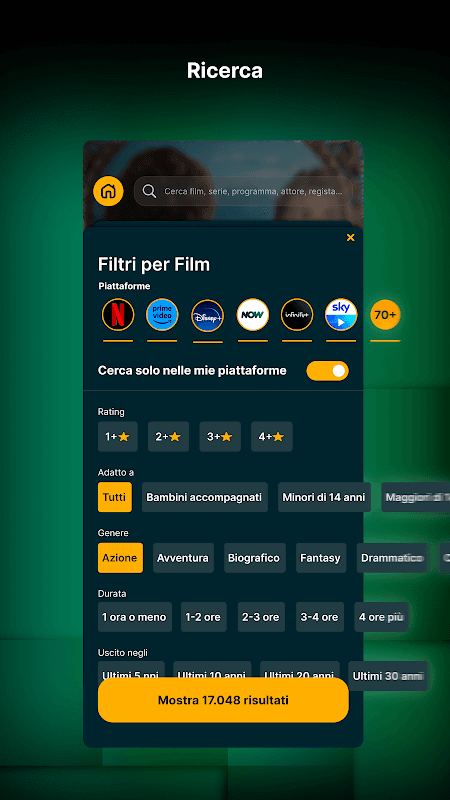Select Bambini accompagnati audience filter
450x800 pixels.
coord(205,497)
